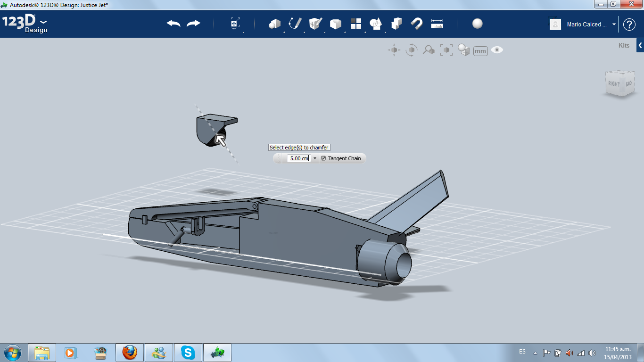Open Firefox from the taskbar

(x=129, y=353)
